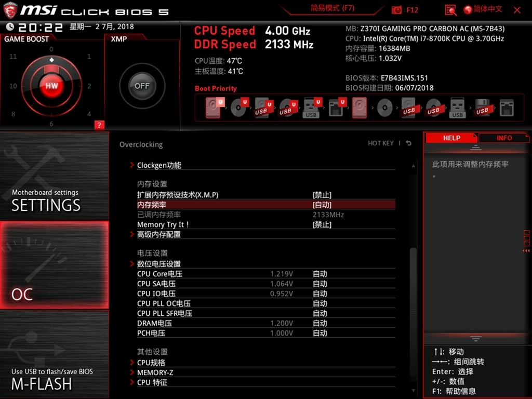
Task: Click the date 星期一 2 7月, 2018
Action: [102, 26]
